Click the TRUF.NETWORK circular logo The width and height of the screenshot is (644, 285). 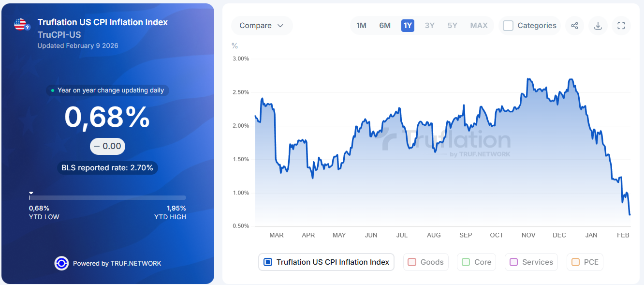[61, 263]
